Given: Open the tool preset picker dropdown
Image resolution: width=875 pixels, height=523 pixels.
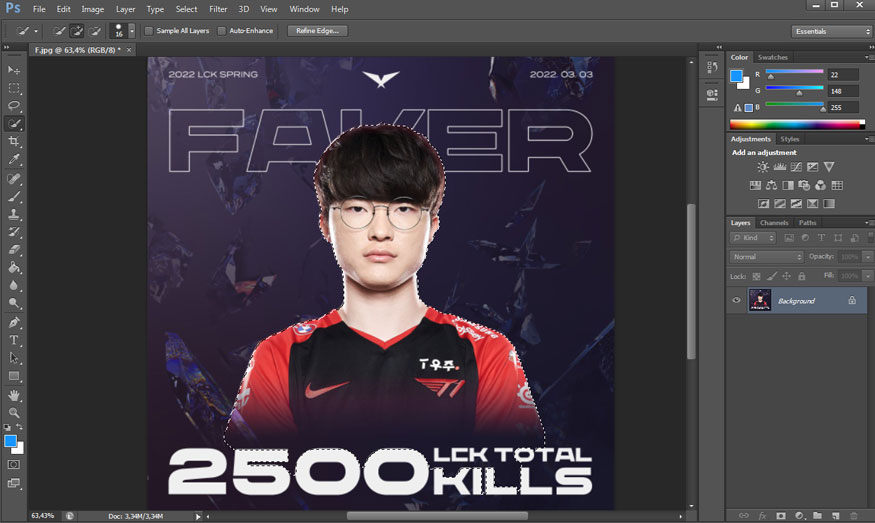Looking at the screenshot, I should (x=36, y=31).
